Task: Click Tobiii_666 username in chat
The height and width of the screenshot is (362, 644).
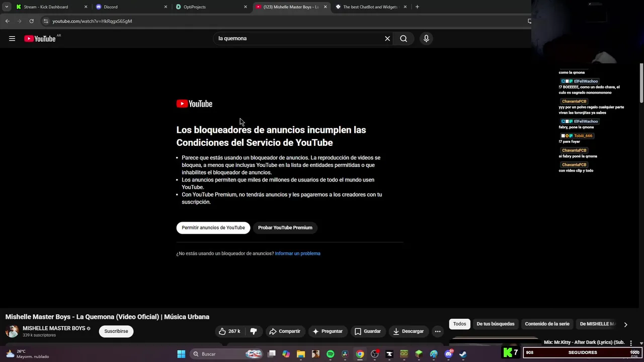Action: [583, 136]
